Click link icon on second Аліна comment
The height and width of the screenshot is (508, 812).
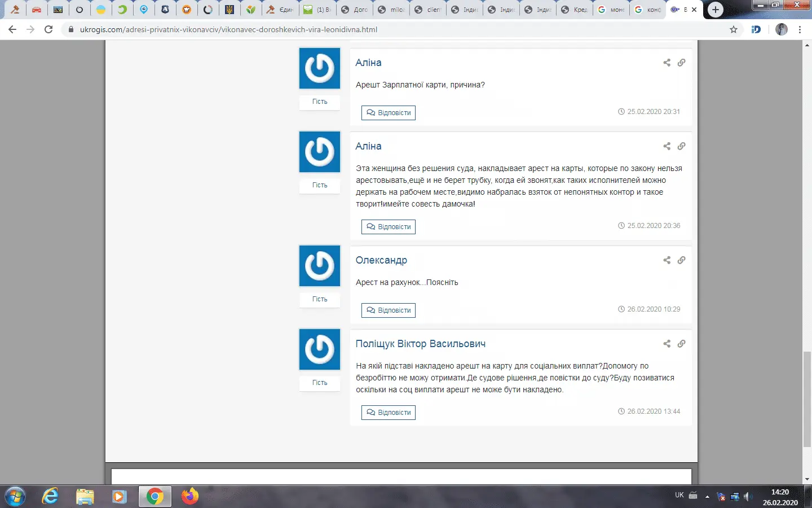point(681,146)
